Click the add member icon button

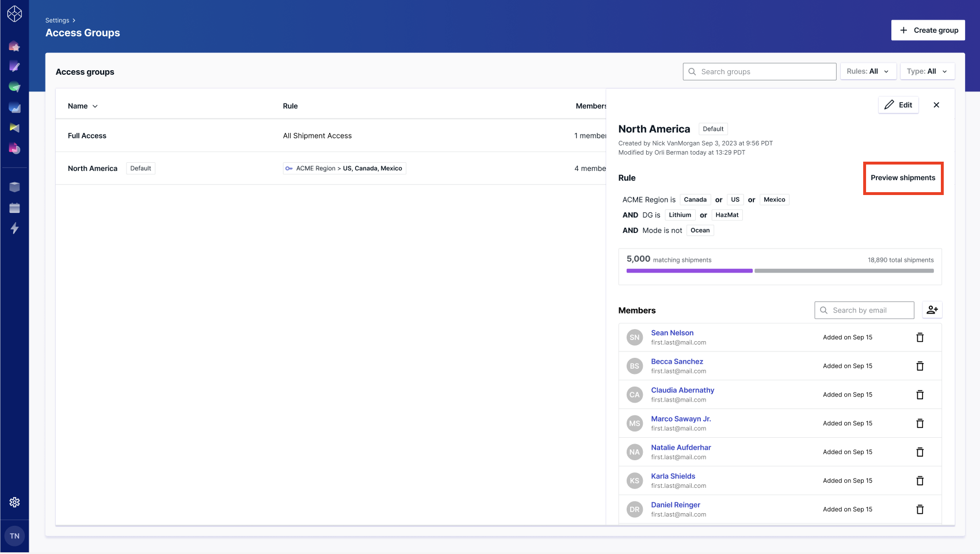pyautogui.click(x=932, y=310)
